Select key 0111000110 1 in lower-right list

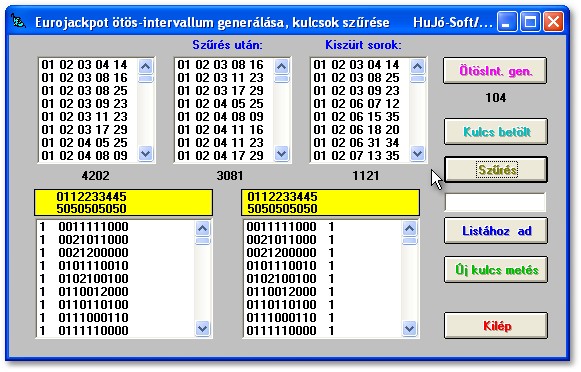[322, 318]
